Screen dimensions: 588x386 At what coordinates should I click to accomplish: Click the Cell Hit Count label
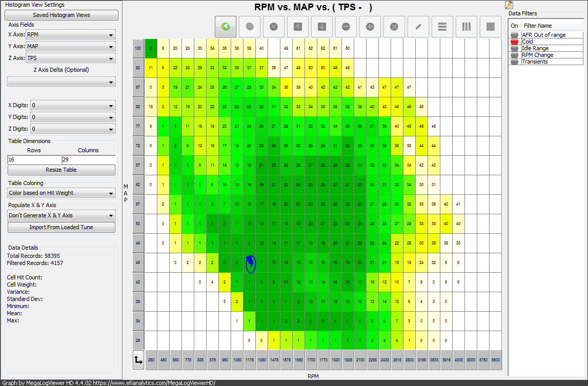click(25, 278)
